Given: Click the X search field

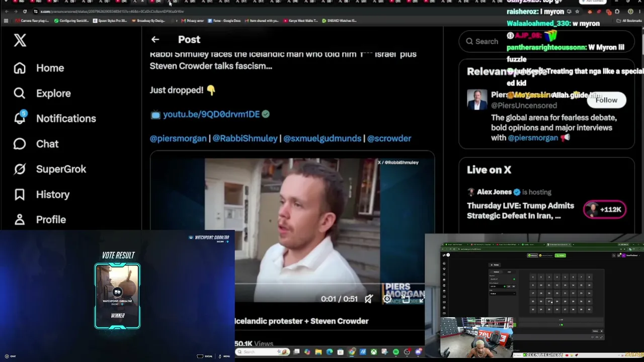Looking at the screenshot, I should [x=547, y=41].
